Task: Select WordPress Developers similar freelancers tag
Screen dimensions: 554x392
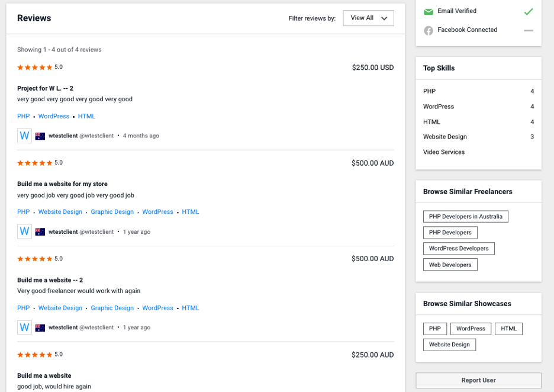Action: click(458, 249)
